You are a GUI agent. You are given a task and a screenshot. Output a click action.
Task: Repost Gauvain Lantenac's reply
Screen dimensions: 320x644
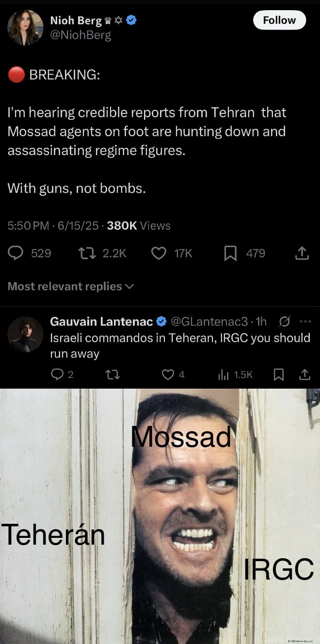(112, 375)
